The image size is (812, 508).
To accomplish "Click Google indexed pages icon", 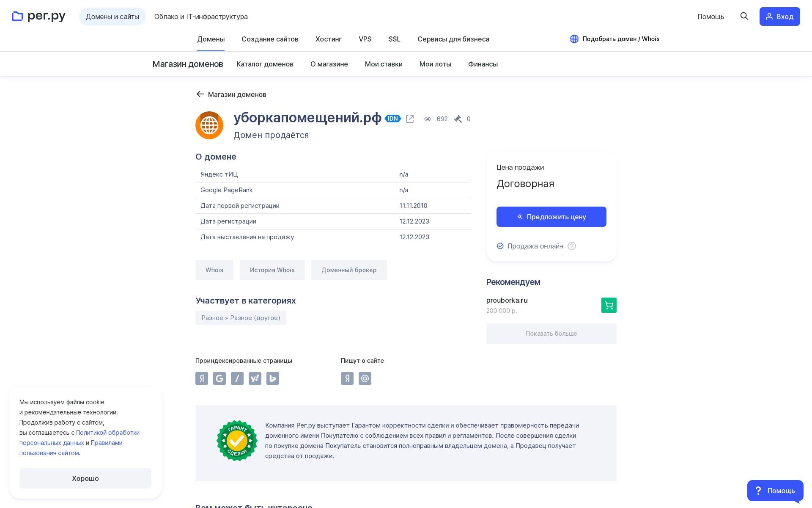I will click(x=219, y=378).
